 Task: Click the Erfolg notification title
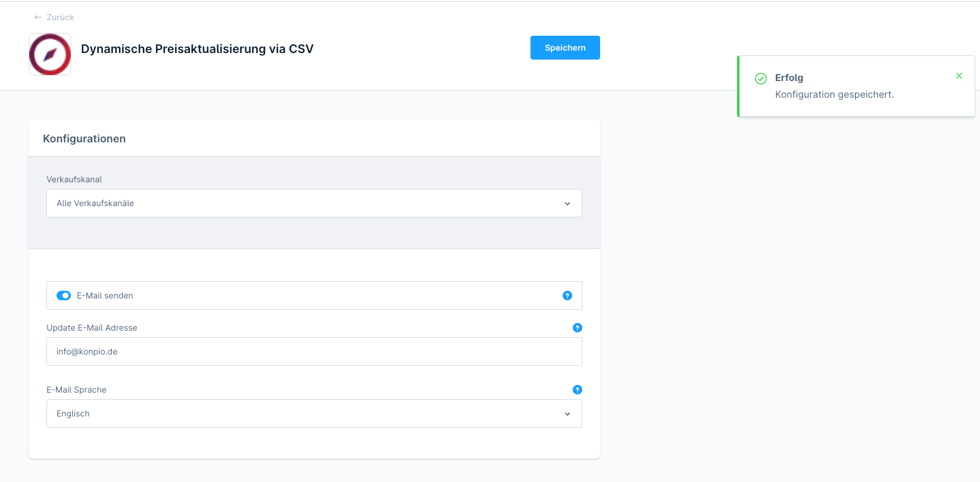[x=789, y=77]
